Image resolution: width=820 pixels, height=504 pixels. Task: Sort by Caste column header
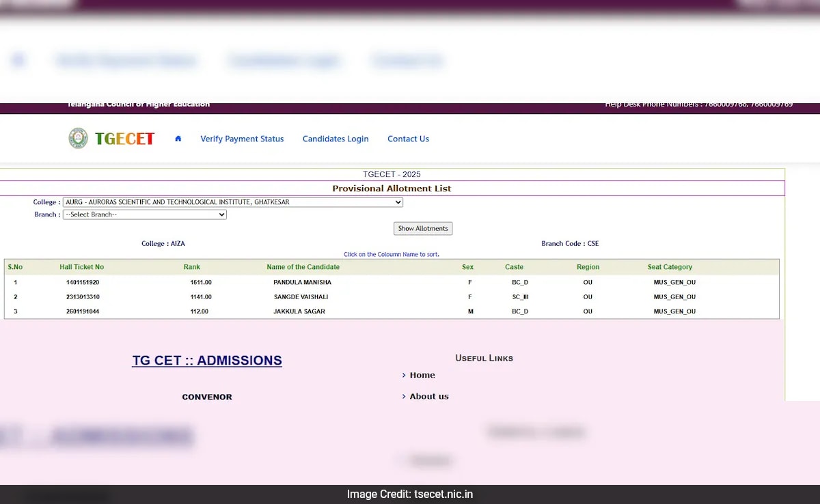point(514,267)
